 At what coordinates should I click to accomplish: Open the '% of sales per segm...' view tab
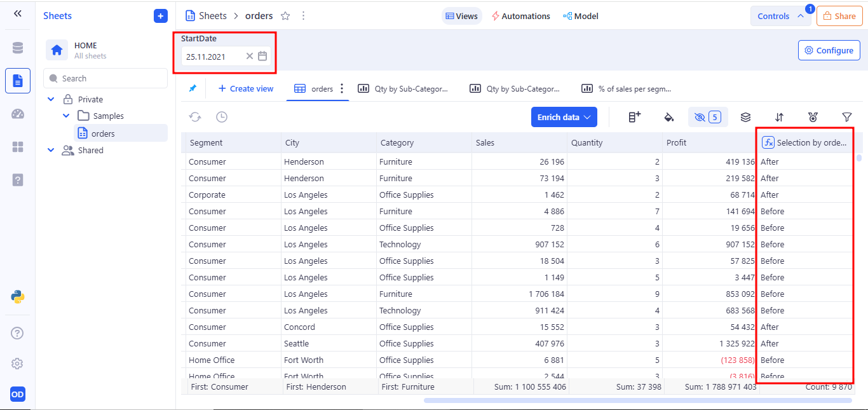[627, 89]
